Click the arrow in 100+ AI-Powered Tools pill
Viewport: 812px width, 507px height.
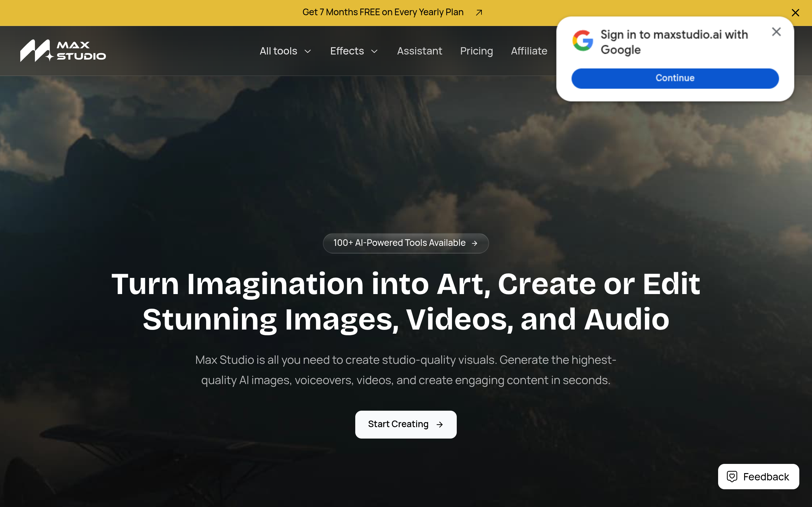(x=475, y=243)
